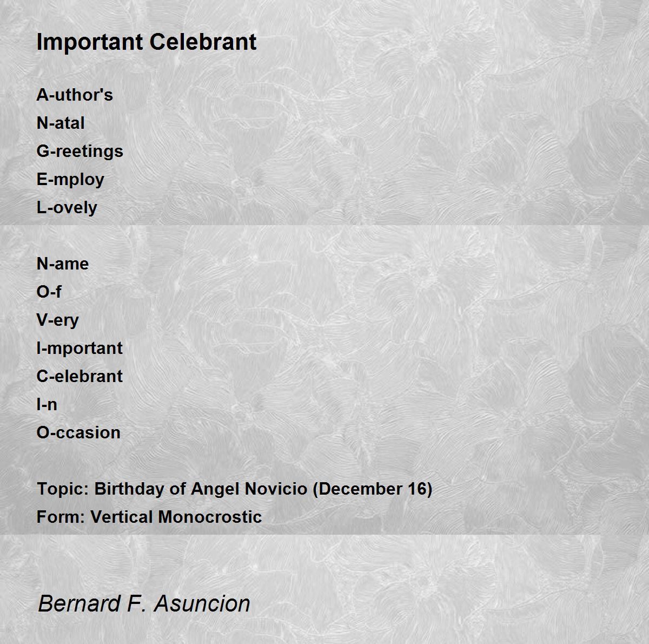Select the line E-mploy
649x644 pixels.
pos(70,179)
